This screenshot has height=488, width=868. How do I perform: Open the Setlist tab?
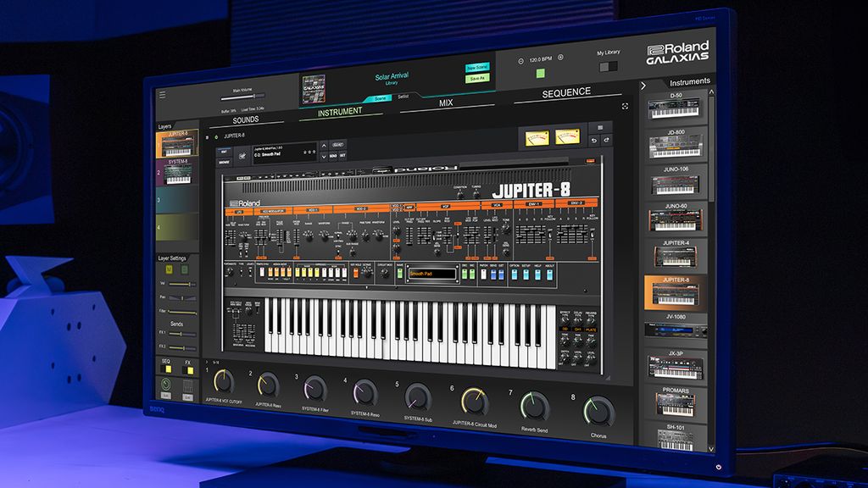403,97
